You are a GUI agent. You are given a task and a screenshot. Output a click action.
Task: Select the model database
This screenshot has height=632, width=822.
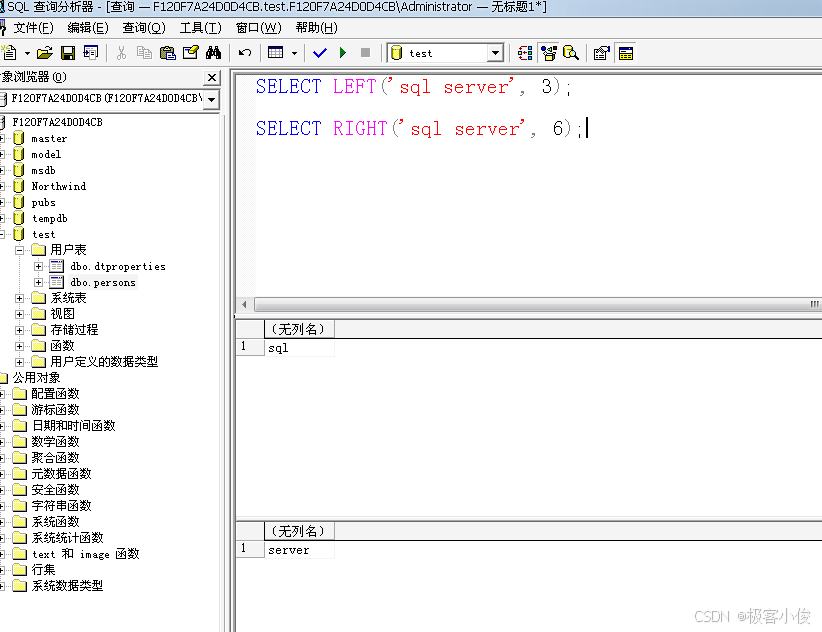click(x=46, y=154)
